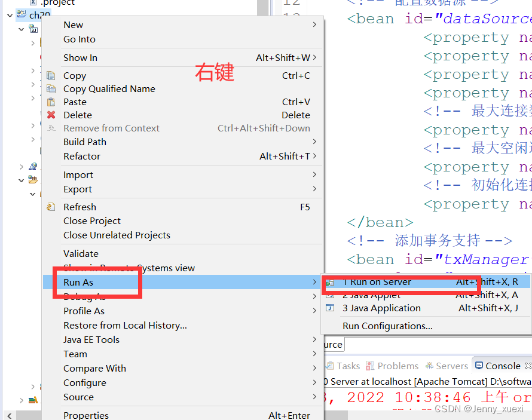Open the Java EE Tools submenu
532x420 pixels.
click(x=184, y=340)
